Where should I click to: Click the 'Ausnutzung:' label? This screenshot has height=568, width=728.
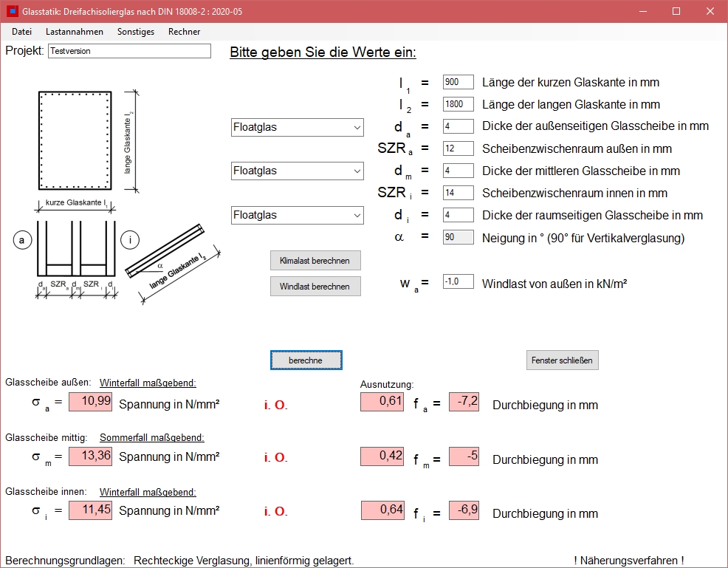(387, 385)
